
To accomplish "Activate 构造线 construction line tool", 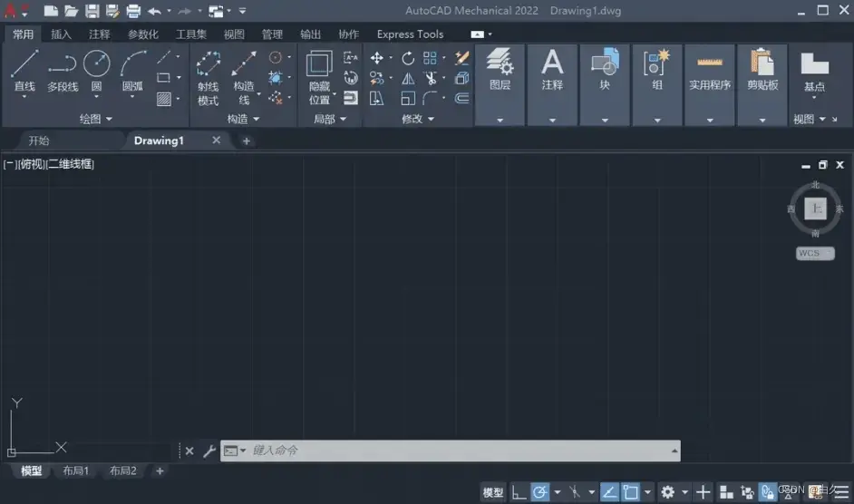I will pyautogui.click(x=244, y=79).
